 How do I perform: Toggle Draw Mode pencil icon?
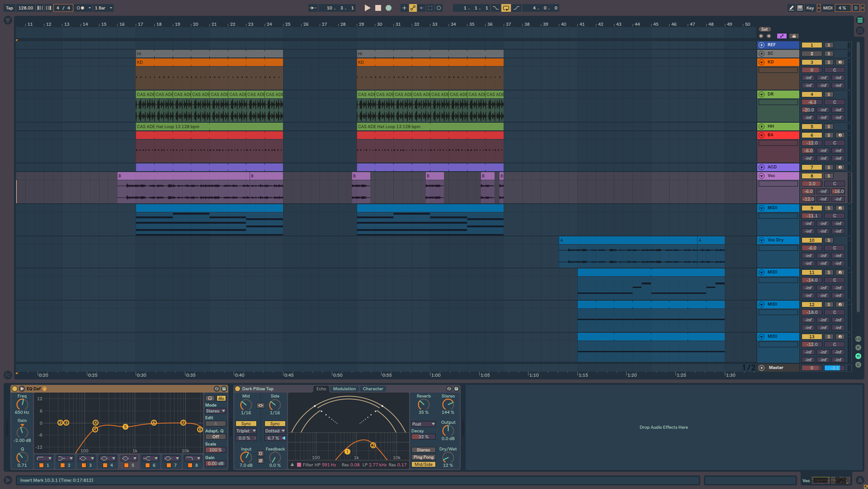click(x=791, y=8)
